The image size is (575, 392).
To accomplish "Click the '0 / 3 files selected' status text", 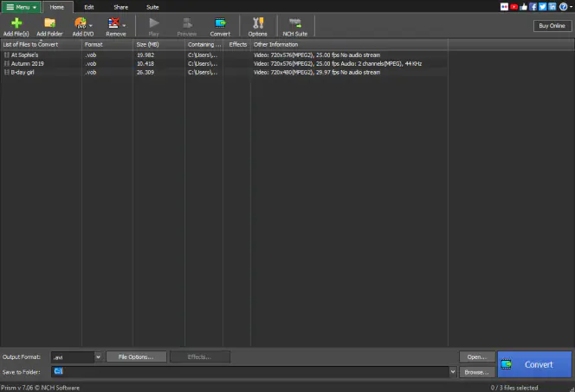I will tap(514, 388).
